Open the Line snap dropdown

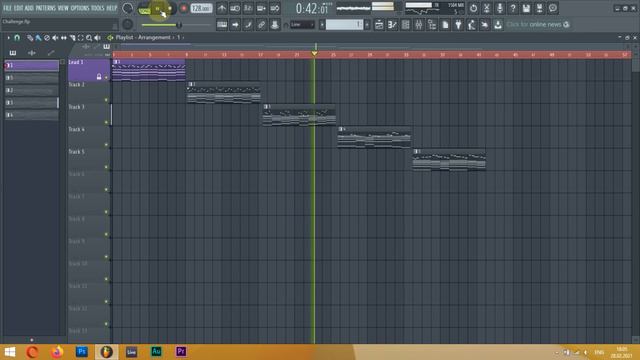pyautogui.click(x=302, y=24)
